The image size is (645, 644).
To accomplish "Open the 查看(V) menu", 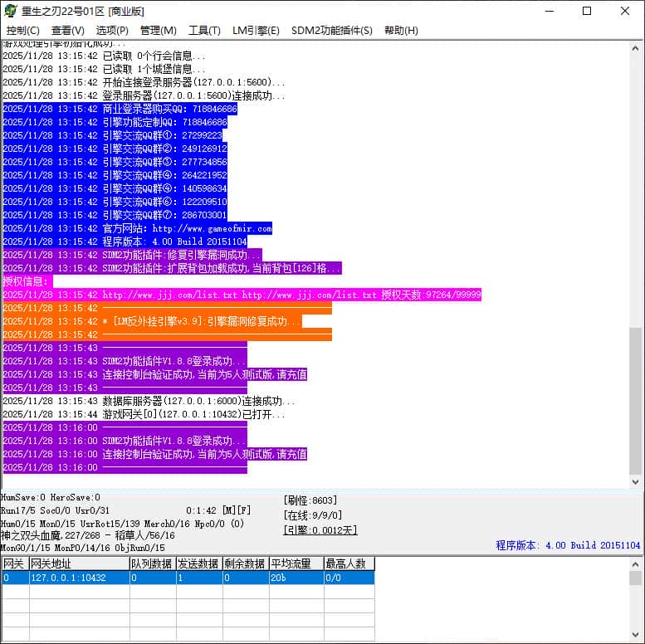I will [67, 31].
